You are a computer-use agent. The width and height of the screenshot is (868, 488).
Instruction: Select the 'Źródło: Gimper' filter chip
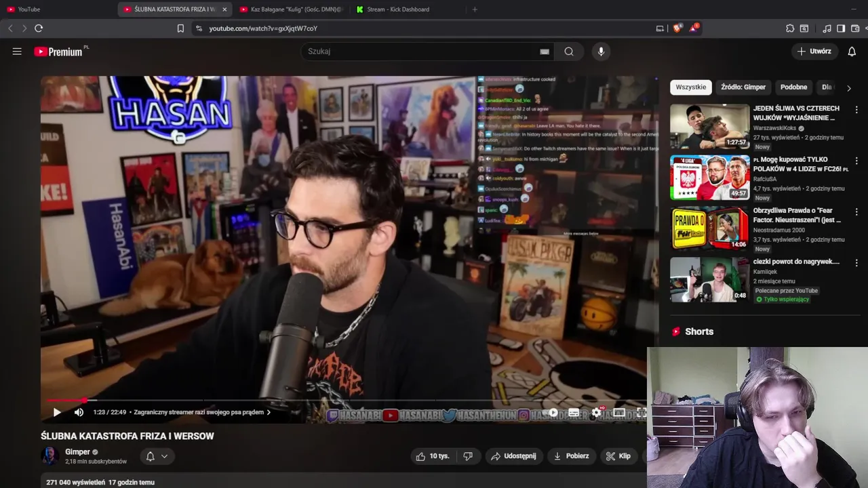[x=743, y=87]
